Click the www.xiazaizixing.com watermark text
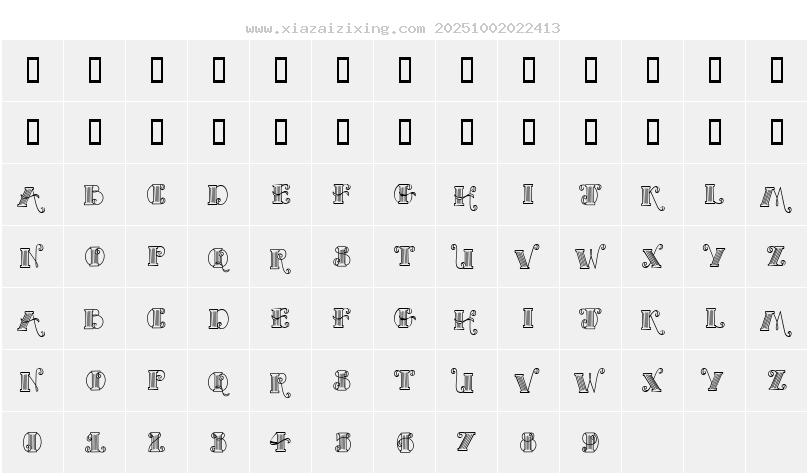 pos(335,29)
